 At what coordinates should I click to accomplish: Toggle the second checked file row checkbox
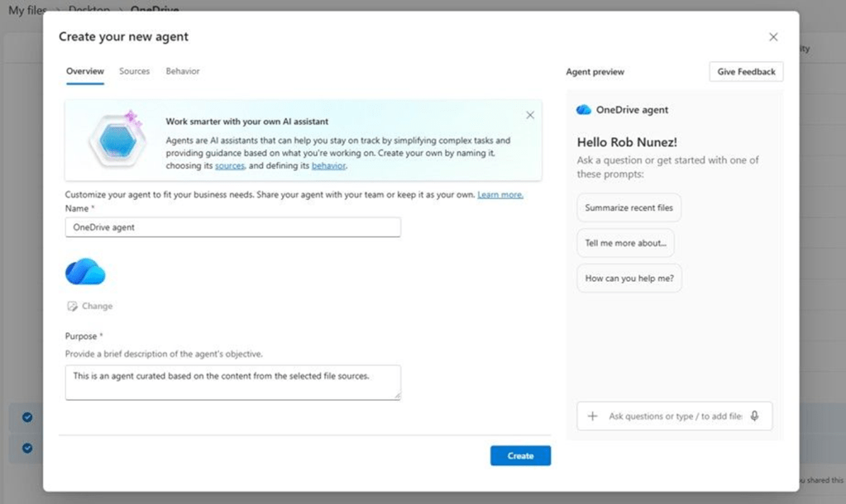coord(27,448)
